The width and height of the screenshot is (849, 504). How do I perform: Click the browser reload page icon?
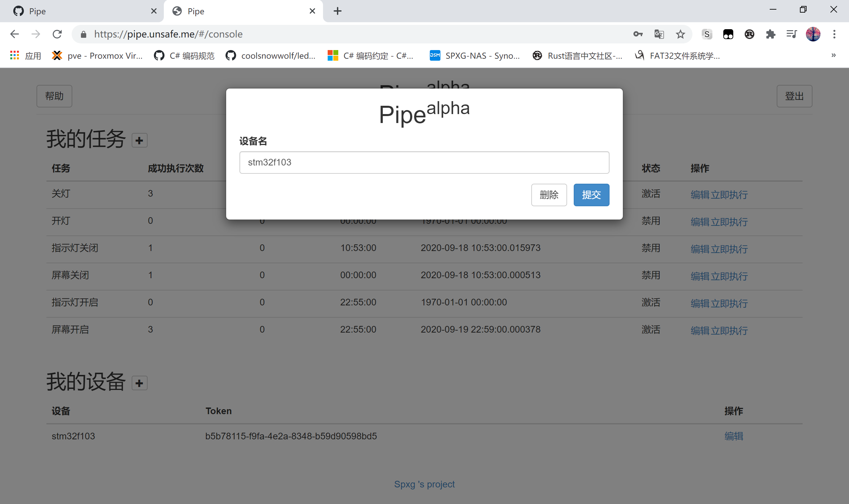57,34
